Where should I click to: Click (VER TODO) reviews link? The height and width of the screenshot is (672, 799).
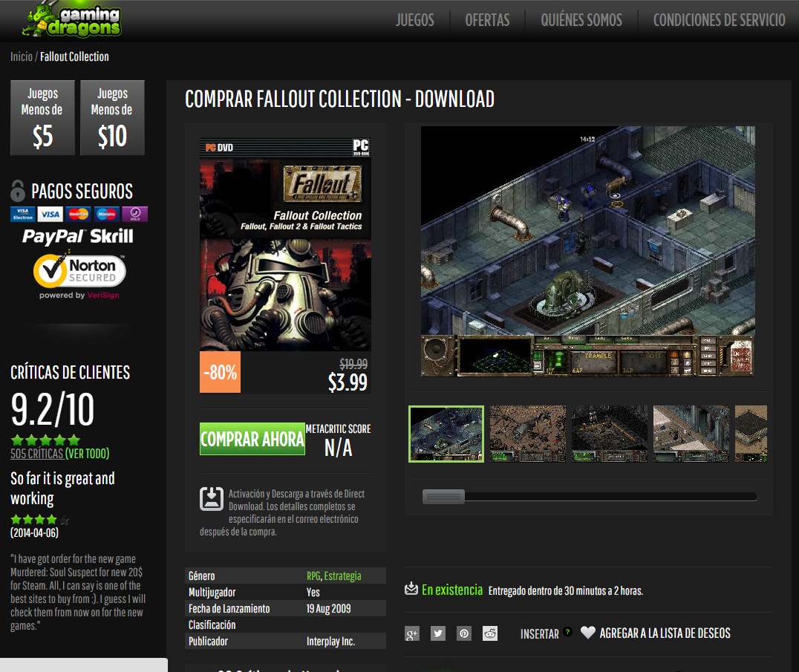[87, 454]
